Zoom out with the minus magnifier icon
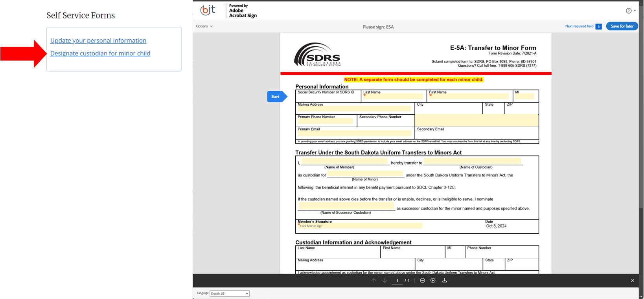The height and width of the screenshot is (299, 644). (422, 281)
